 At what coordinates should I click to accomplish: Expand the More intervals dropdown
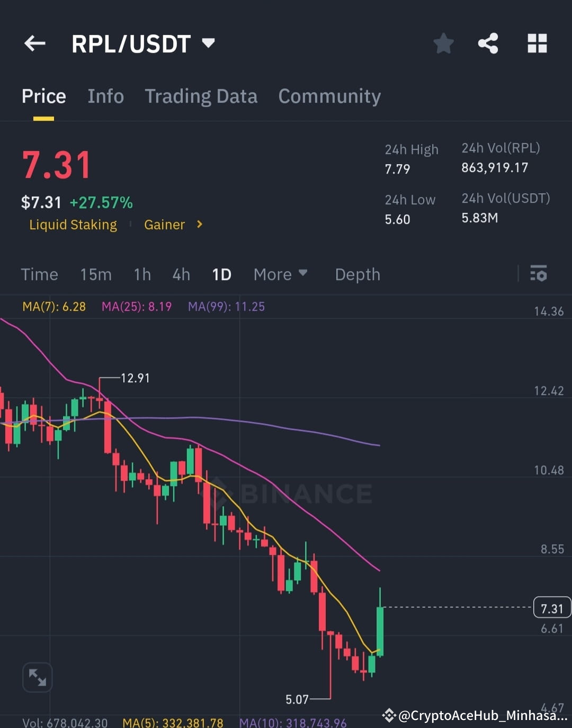[280, 274]
